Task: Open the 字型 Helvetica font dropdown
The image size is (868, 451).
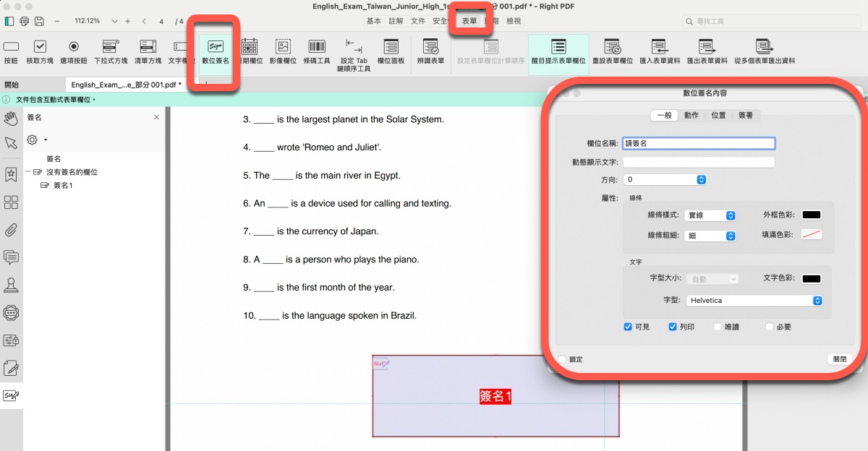Action: point(754,301)
